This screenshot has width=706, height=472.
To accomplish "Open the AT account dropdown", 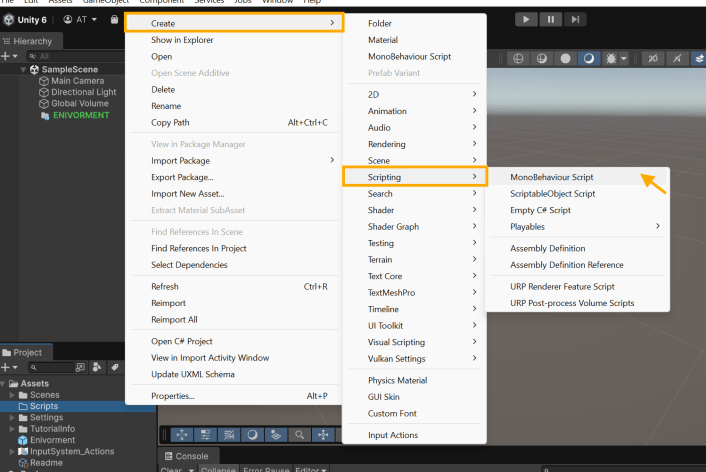I will [80, 19].
